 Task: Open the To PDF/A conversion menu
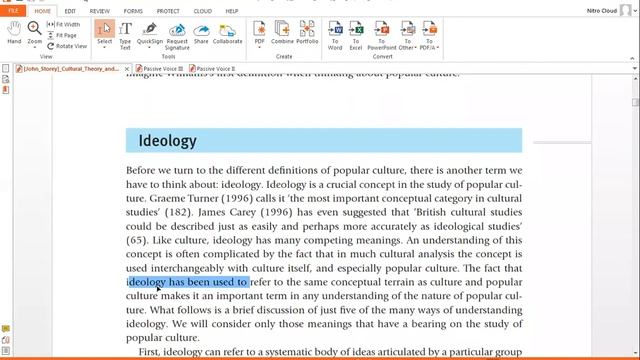click(429, 36)
